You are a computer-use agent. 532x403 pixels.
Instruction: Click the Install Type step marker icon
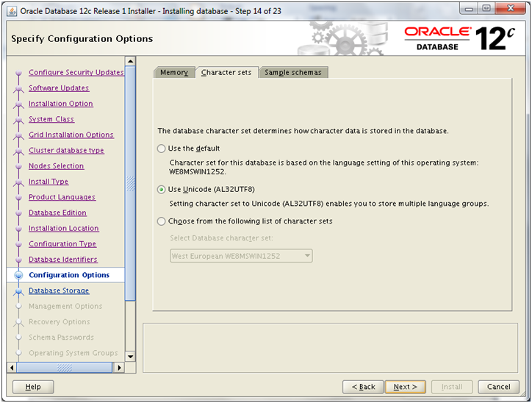[x=18, y=182]
